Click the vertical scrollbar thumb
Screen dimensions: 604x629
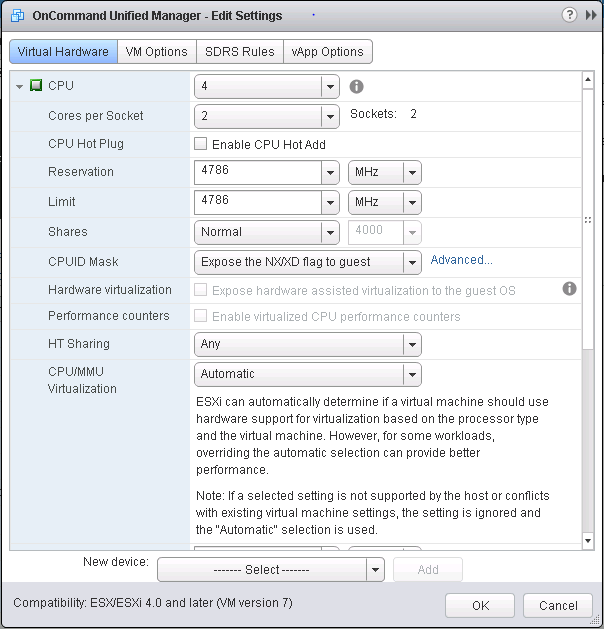[x=588, y=219]
